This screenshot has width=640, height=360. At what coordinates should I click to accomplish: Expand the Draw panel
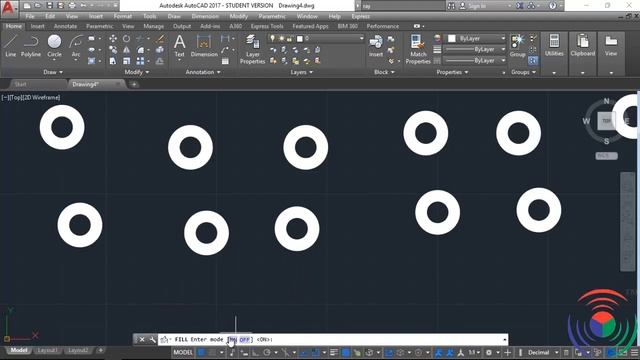[x=53, y=72]
